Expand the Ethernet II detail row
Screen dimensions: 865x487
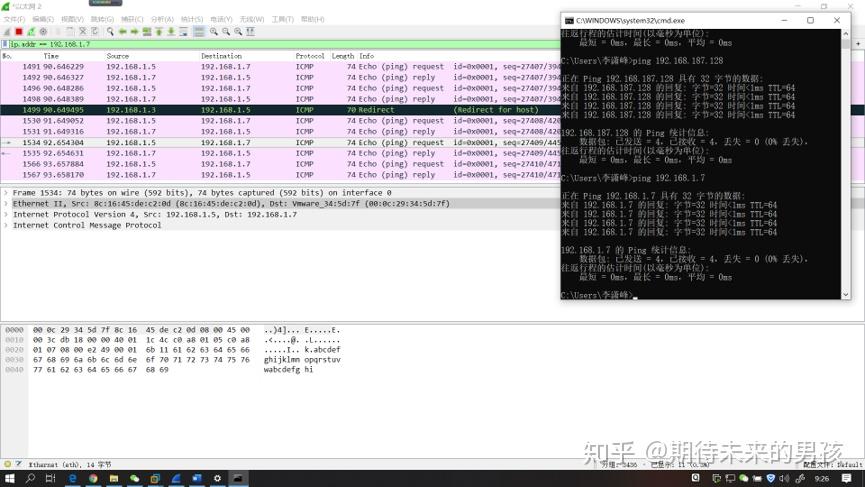(x=6, y=204)
